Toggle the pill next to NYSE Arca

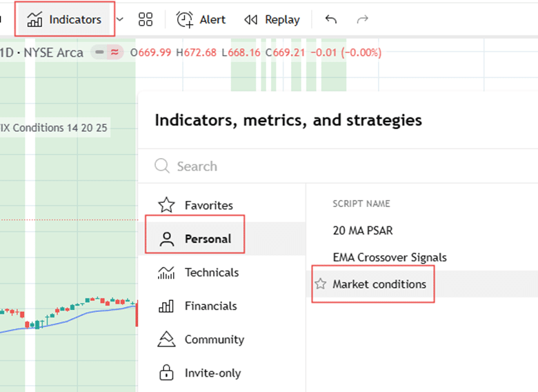click(107, 52)
